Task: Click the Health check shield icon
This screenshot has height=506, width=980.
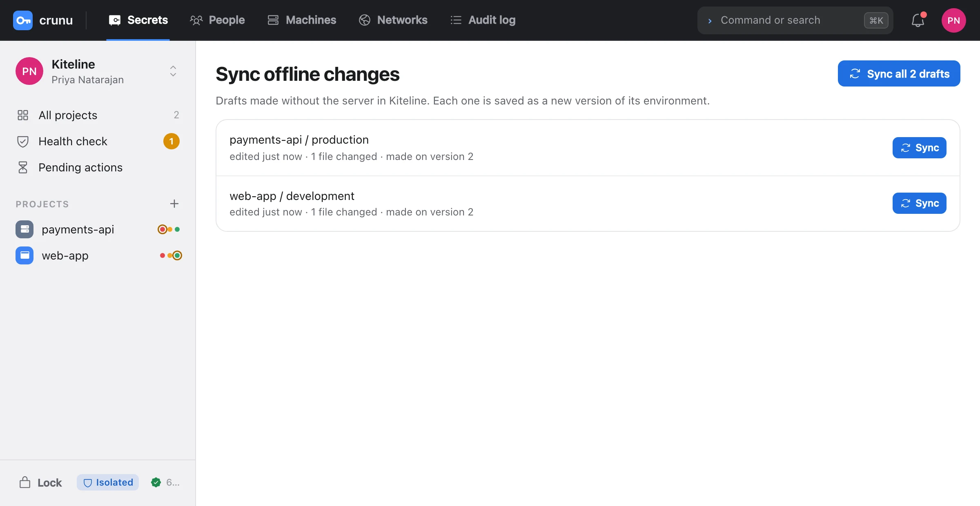Action: 23,142
